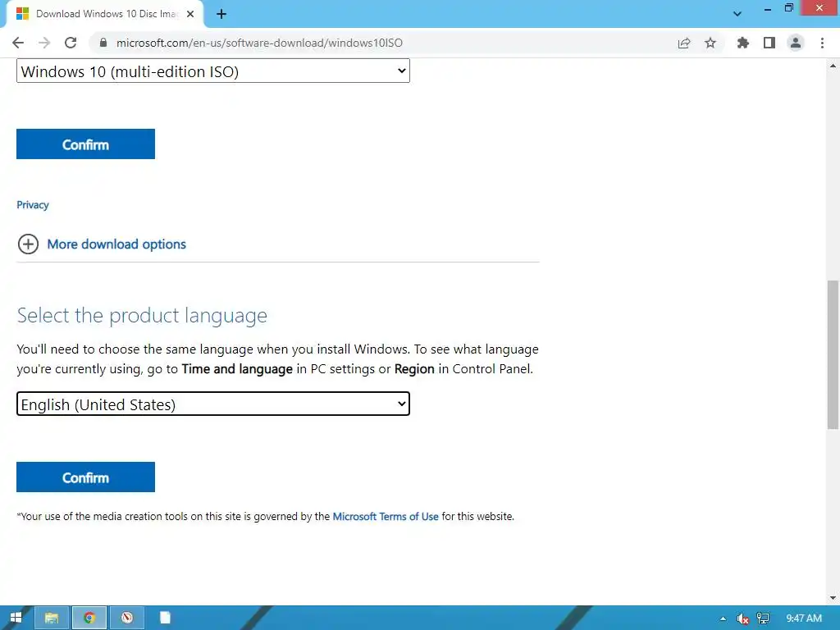This screenshot has width=840, height=630.
Task: Click the Chrome taskbar icon
Action: [x=89, y=618]
